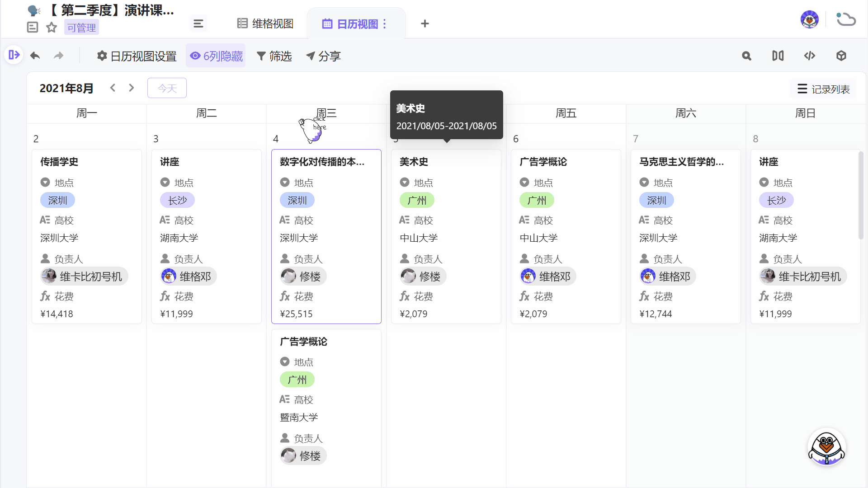Click the calendar view icon
This screenshot has height=488, width=868.
point(327,24)
